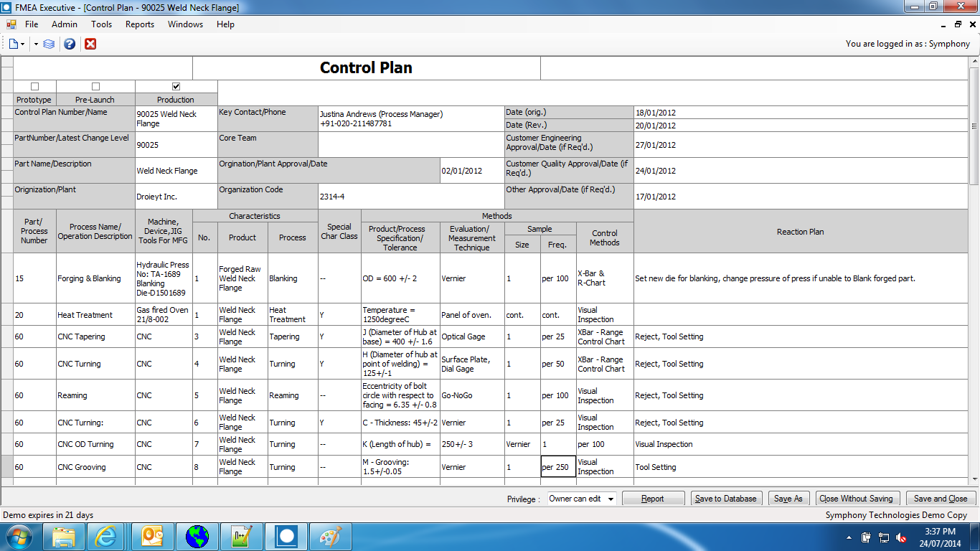The image size is (980, 551).
Task: Click the Close Without Saving button
Action: tap(856, 499)
